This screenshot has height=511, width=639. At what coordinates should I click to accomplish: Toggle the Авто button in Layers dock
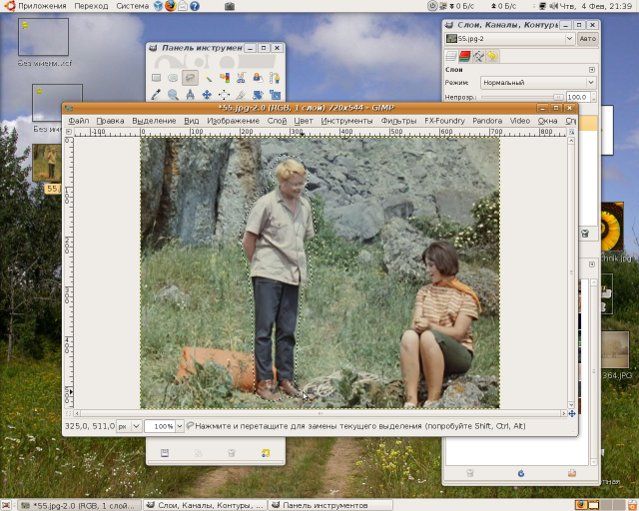point(587,39)
